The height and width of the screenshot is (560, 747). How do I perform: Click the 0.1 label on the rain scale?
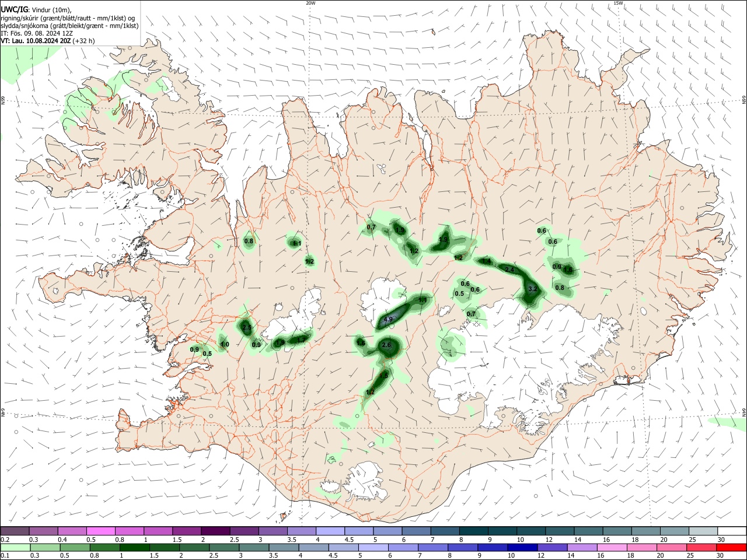pos(5,556)
